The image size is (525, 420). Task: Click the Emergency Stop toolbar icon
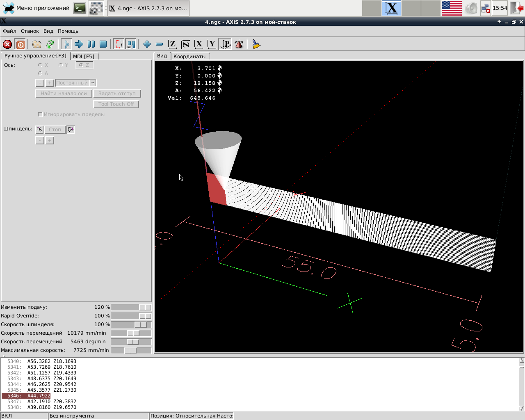point(7,44)
